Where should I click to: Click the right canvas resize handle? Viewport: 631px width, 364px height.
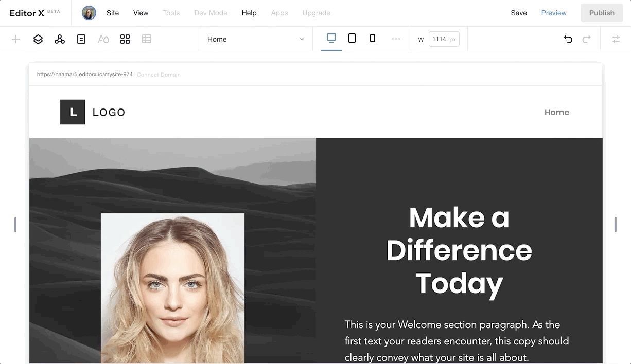(x=615, y=225)
